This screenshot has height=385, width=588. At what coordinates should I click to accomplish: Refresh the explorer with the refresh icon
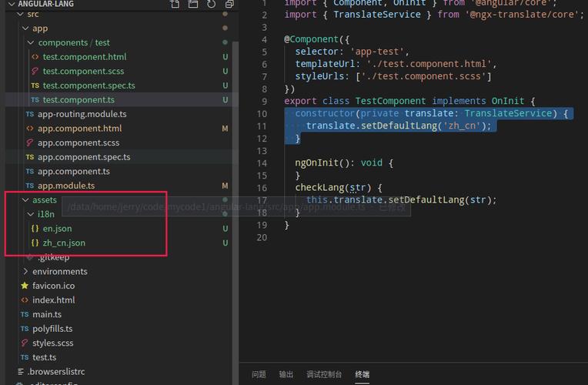(x=211, y=4)
